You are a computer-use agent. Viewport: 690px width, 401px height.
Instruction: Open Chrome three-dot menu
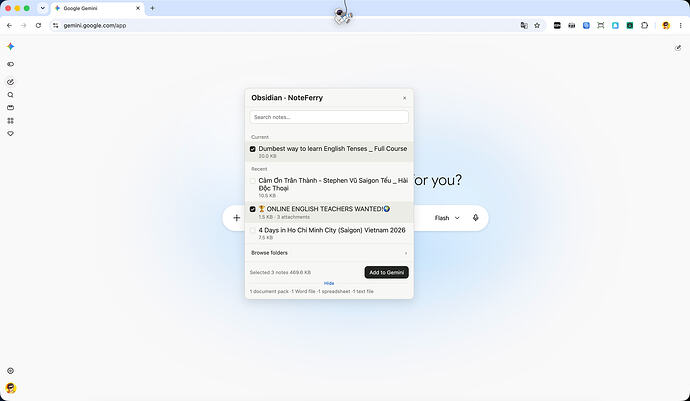pos(680,26)
